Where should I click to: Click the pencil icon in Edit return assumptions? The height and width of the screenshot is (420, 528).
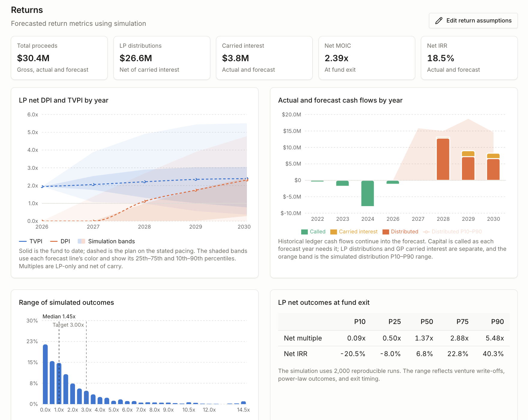[x=439, y=20]
